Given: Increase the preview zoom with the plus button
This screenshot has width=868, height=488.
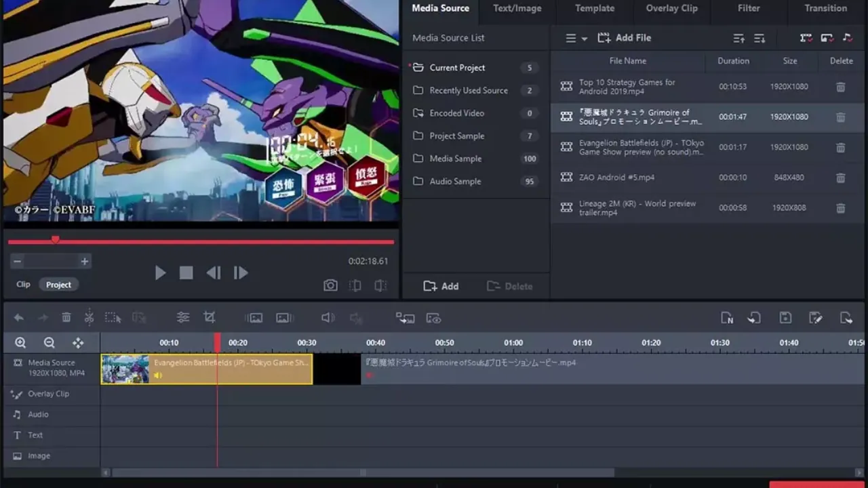Looking at the screenshot, I should 85,261.
